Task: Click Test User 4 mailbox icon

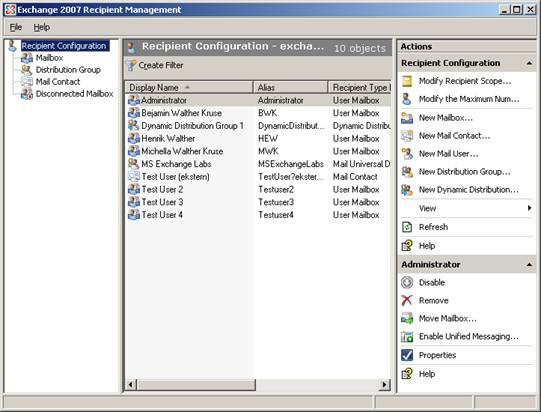Action: click(x=134, y=215)
